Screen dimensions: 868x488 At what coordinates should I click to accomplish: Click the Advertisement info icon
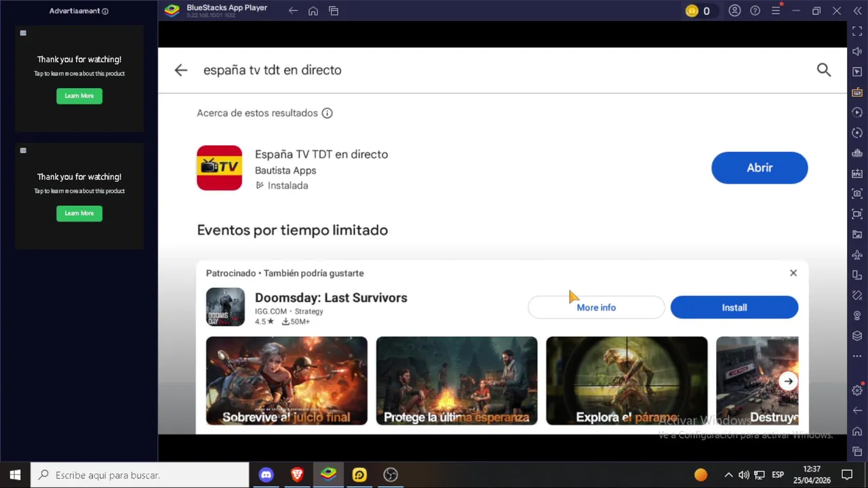pos(105,11)
